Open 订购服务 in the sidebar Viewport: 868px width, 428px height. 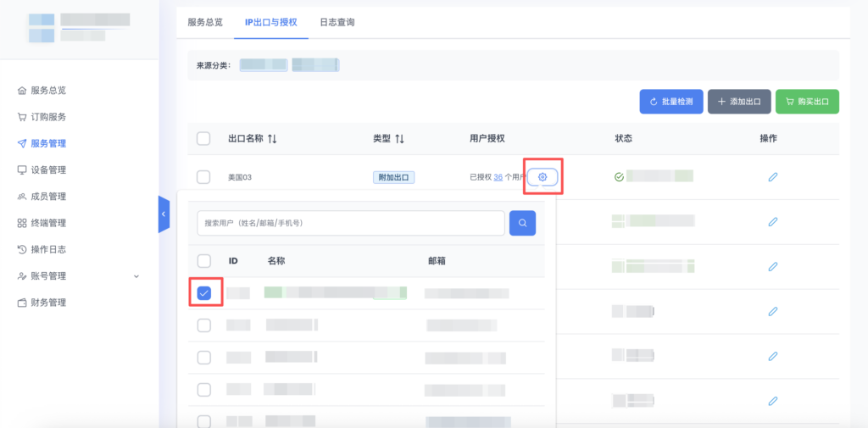pos(47,117)
